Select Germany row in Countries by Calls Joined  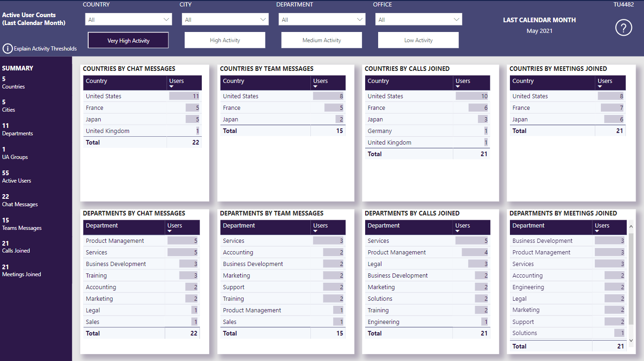(x=427, y=131)
